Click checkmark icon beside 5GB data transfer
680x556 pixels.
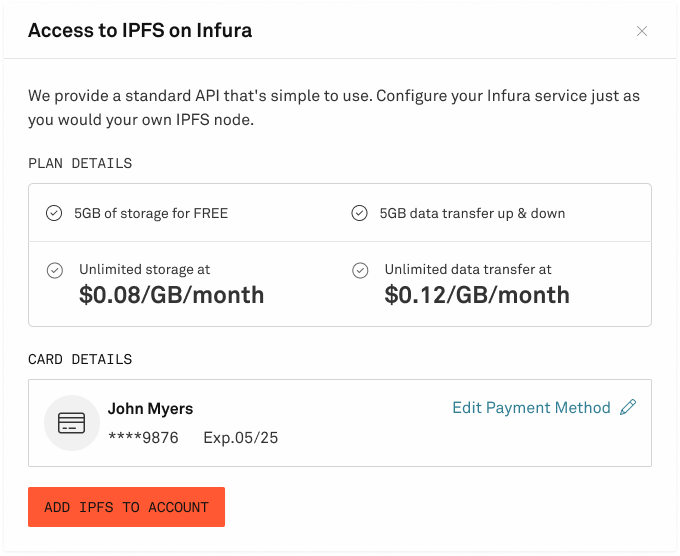pyautogui.click(x=360, y=213)
